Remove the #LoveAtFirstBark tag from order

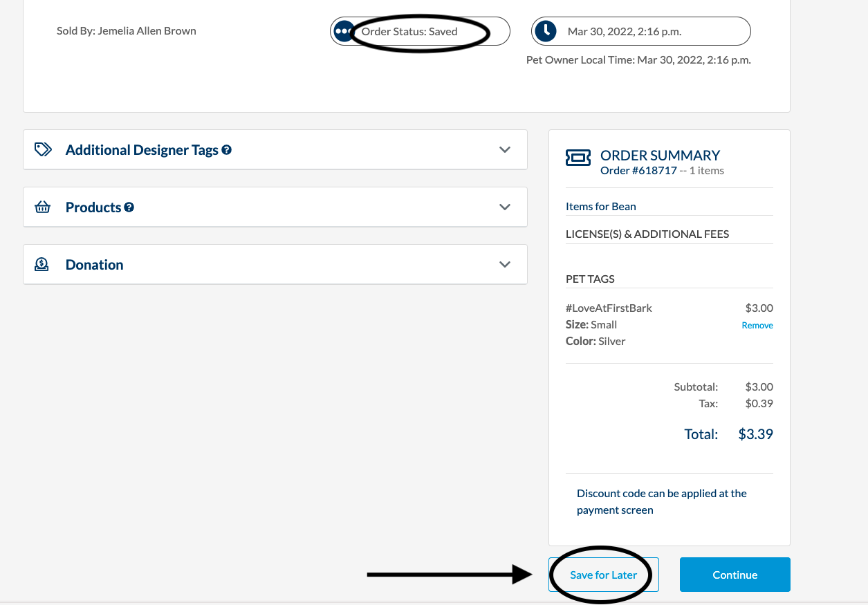[757, 325]
